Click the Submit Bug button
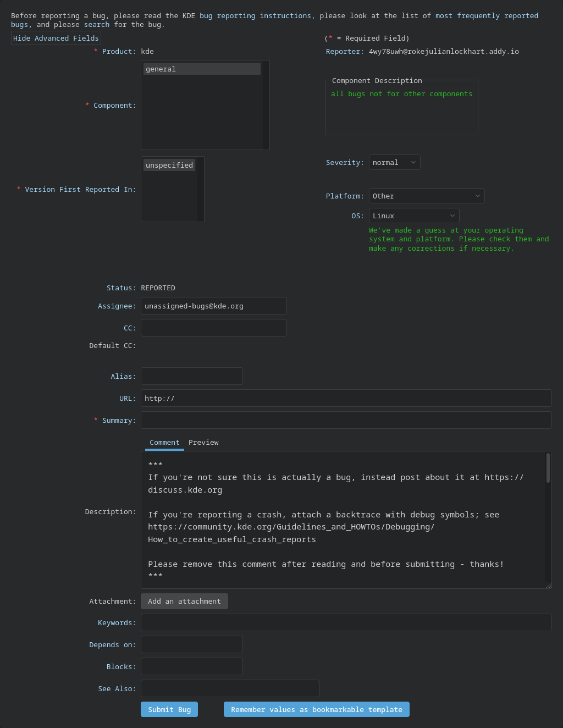Image resolution: width=563 pixels, height=728 pixels. 169,709
